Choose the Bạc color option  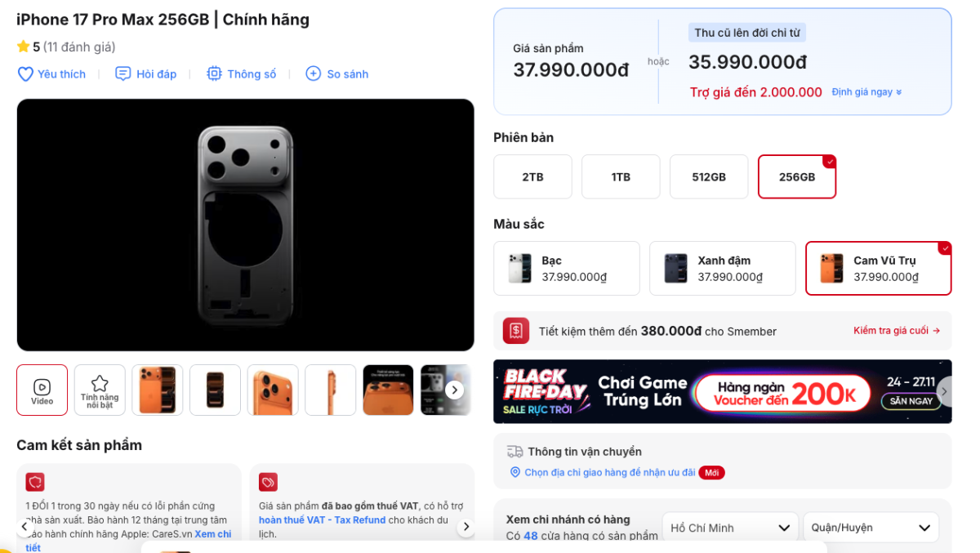point(566,268)
